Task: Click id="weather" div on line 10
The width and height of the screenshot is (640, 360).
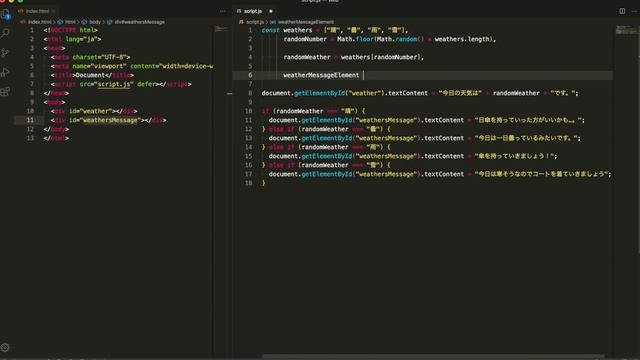Action: (x=91, y=111)
